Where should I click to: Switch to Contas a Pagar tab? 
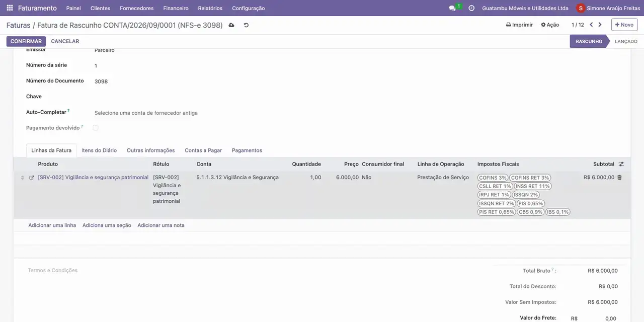(203, 150)
